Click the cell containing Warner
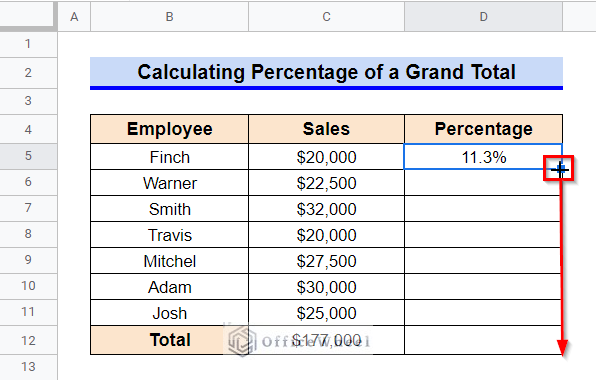This screenshot has height=380, width=596. 170,183
